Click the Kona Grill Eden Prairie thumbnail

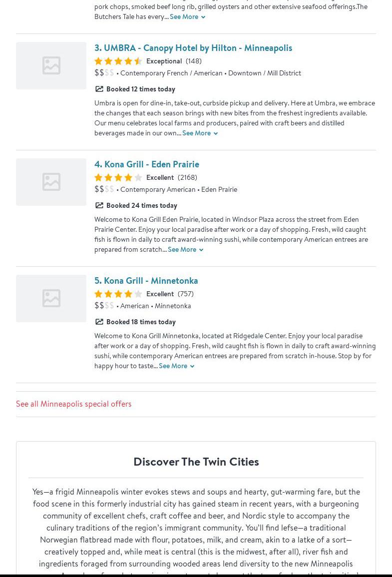[x=51, y=182]
